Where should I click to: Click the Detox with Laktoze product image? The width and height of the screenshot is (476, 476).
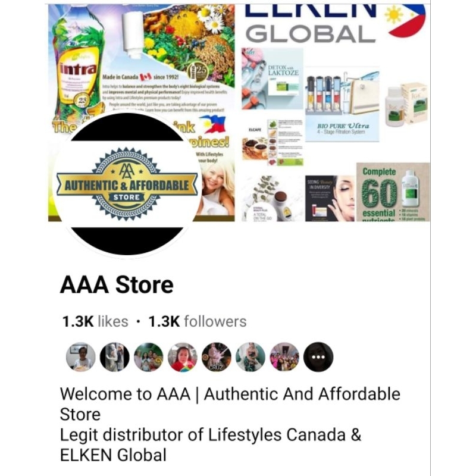273,79
